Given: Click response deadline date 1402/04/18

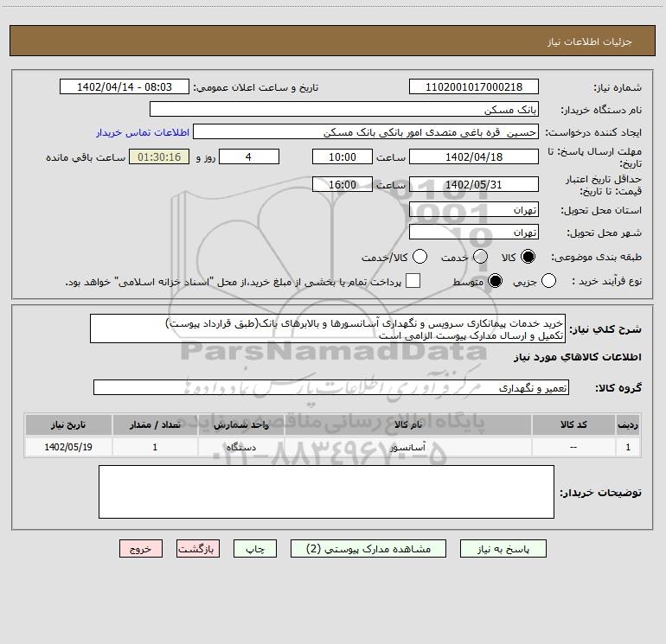Looking at the screenshot, I should [474, 157].
